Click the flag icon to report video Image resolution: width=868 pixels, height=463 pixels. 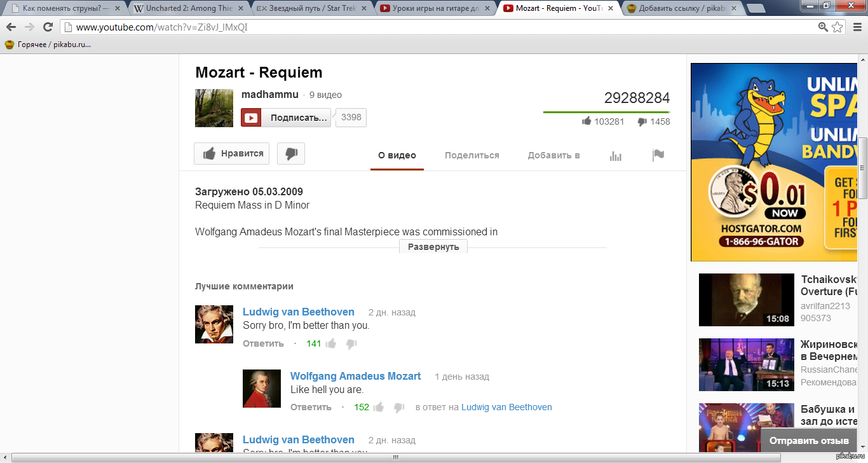click(x=658, y=155)
